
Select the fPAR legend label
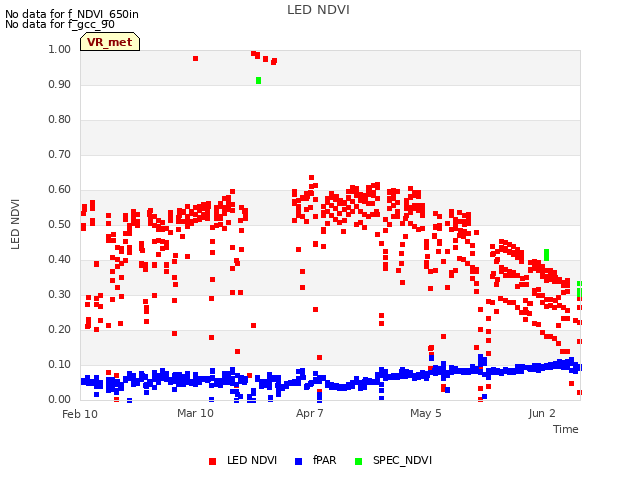[x=324, y=460]
